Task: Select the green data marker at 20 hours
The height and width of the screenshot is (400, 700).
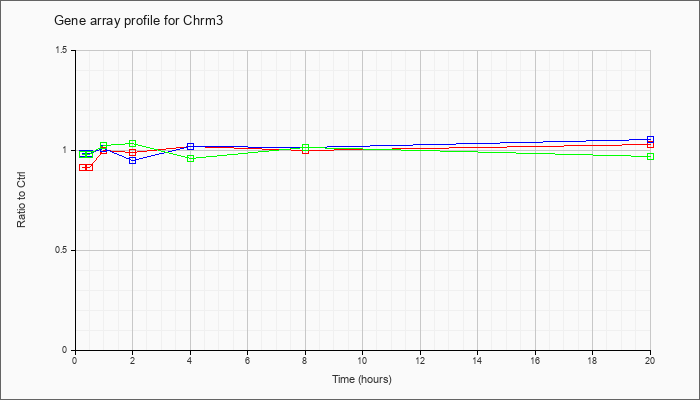Action: point(651,157)
